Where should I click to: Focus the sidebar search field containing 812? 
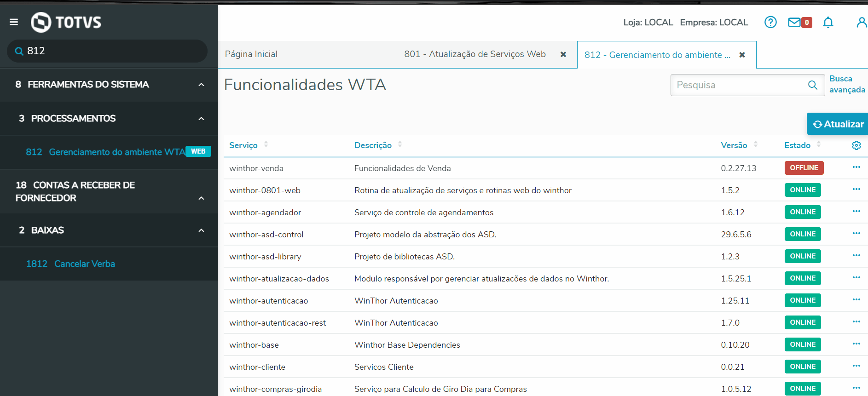[107, 51]
